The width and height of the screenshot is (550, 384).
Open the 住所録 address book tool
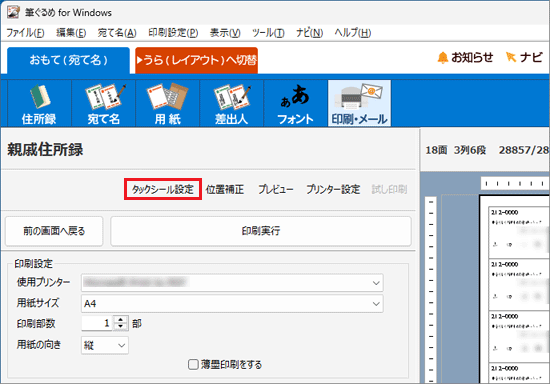point(39,103)
